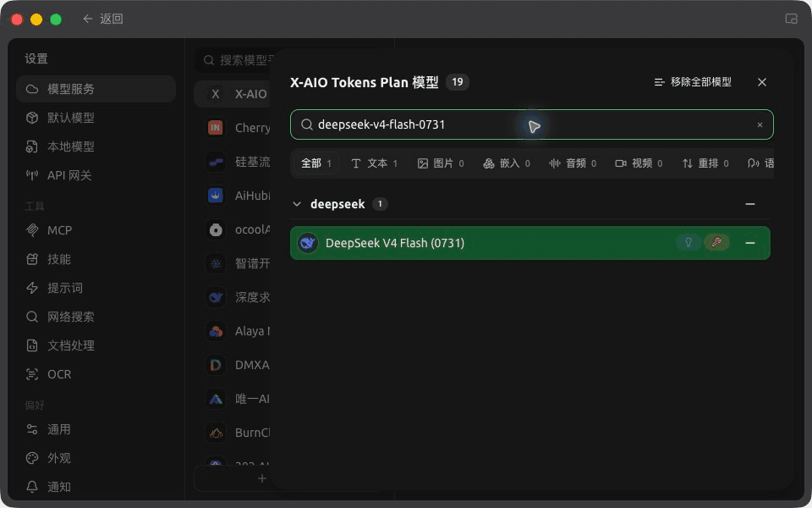The height and width of the screenshot is (508, 812).
Task: Collapse the deepseek model group
Action: pyautogui.click(x=297, y=204)
